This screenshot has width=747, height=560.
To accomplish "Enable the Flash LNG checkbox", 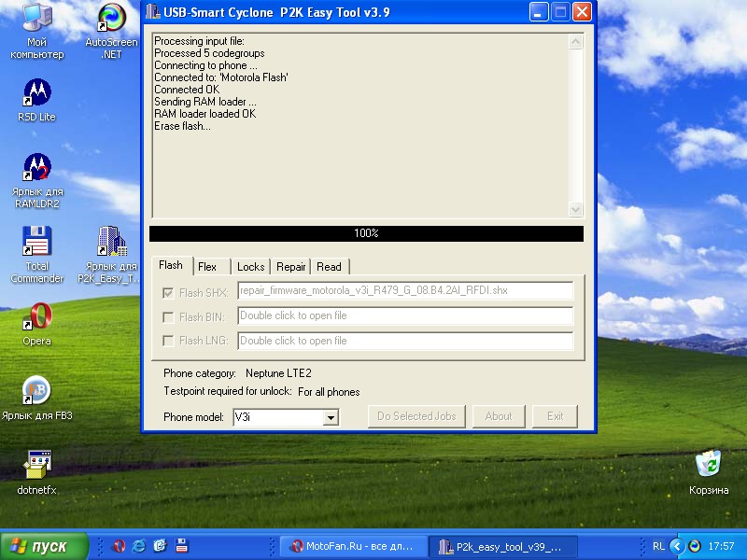I will point(168,341).
